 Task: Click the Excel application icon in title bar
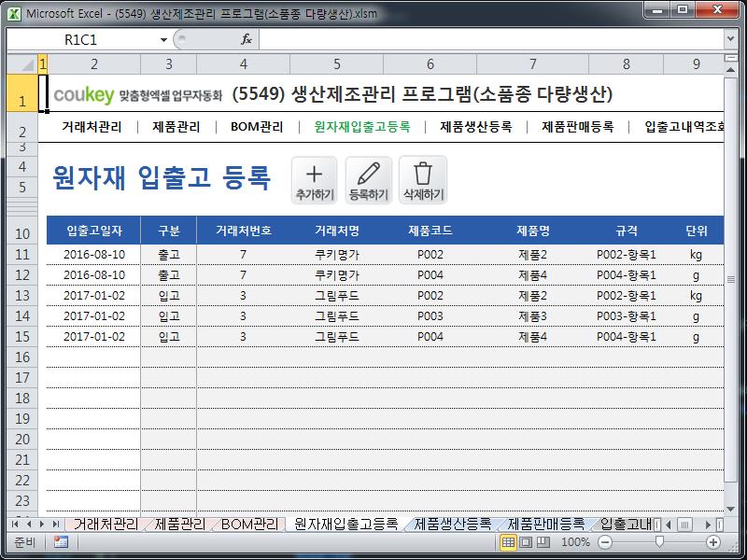(14, 13)
